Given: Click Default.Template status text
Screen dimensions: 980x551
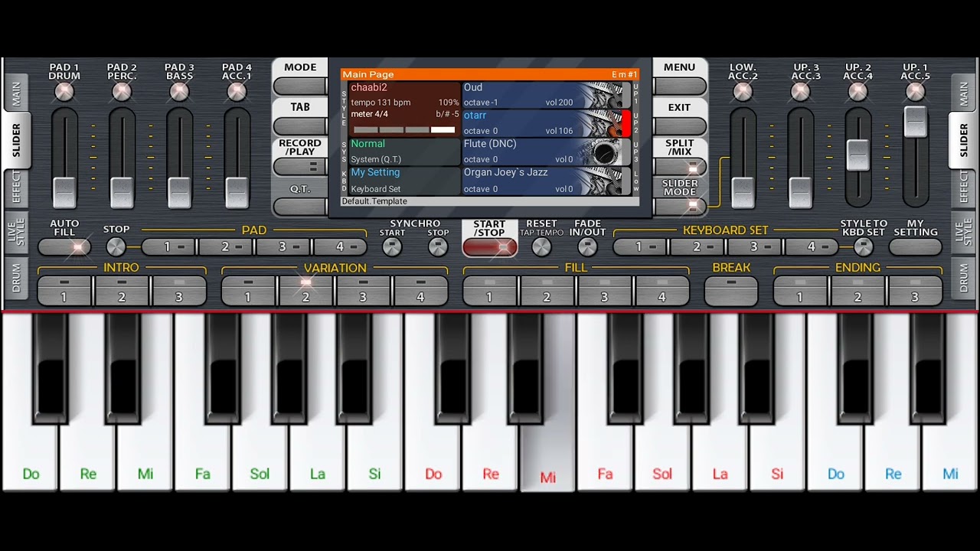Looking at the screenshot, I should 374,201.
